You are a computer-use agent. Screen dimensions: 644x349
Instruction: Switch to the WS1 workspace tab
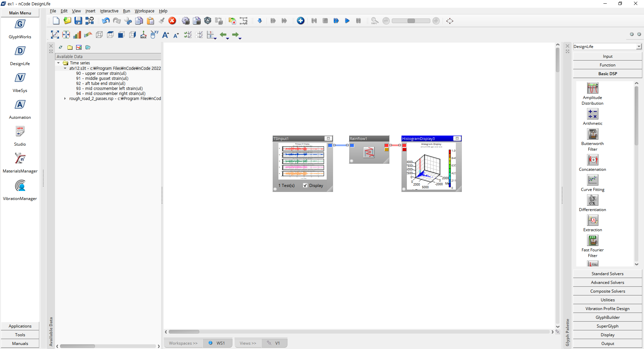(x=217, y=343)
